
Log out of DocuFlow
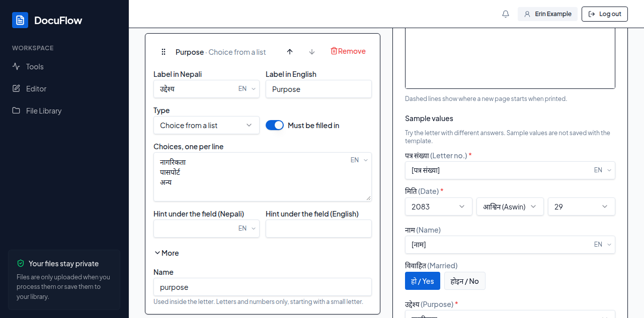coord(605,14)
